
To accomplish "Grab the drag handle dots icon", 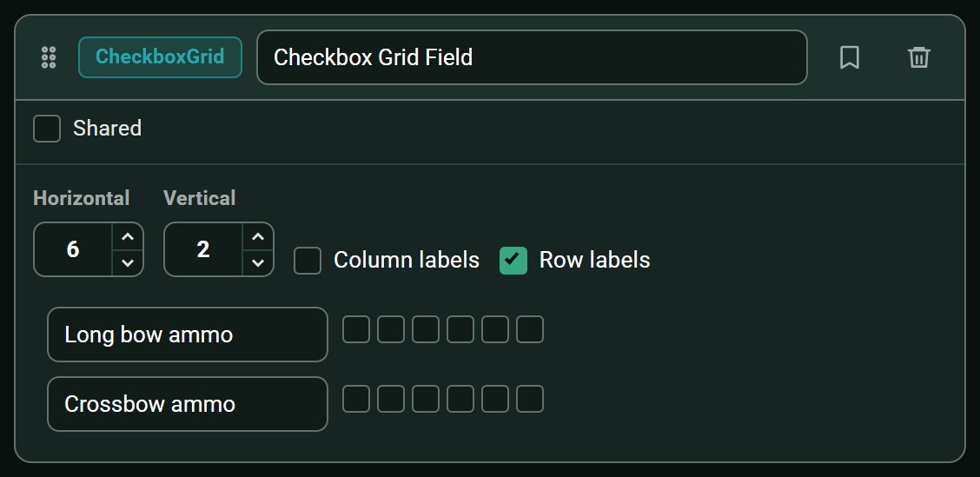I will pyautogui.click(x=49, y=57).
